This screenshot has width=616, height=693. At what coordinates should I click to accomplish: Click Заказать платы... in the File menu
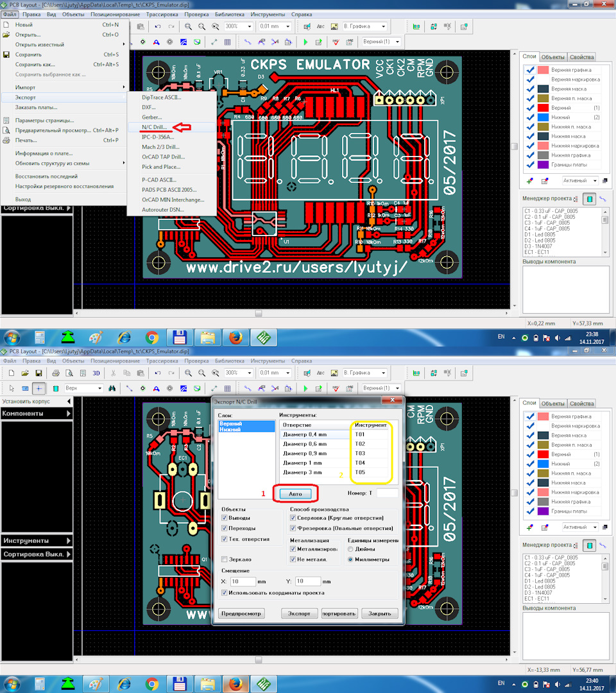tap(36, 107)
